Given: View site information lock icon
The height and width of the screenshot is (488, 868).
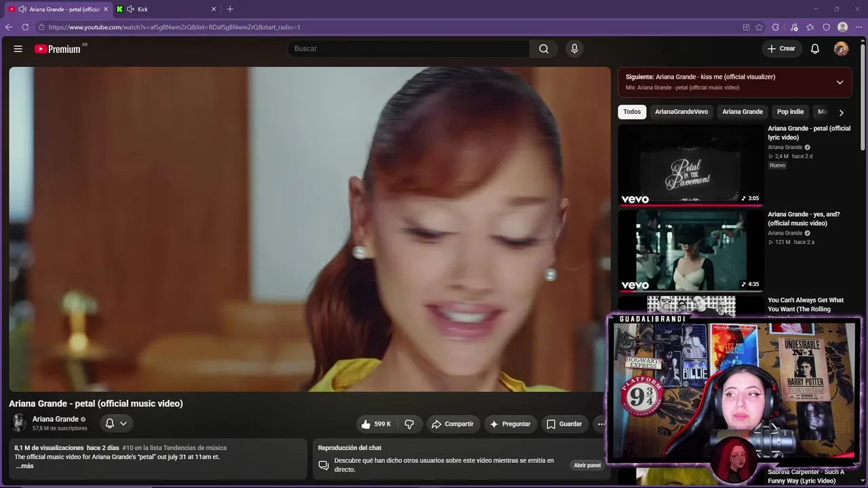Looking at the screenshot, I should pyautogui.click(x=41, y=27).
